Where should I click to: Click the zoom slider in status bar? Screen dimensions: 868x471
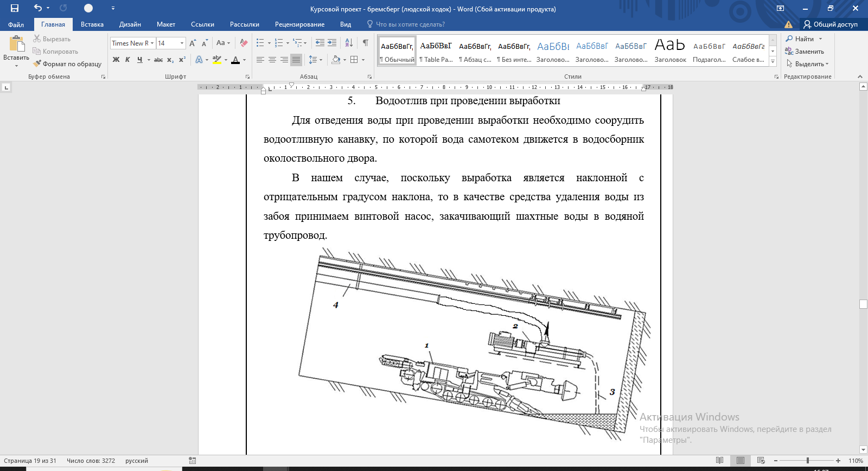(807, 461)
